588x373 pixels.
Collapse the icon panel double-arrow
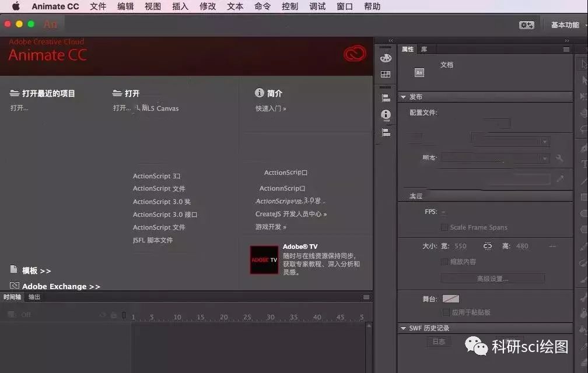point(391,40)
